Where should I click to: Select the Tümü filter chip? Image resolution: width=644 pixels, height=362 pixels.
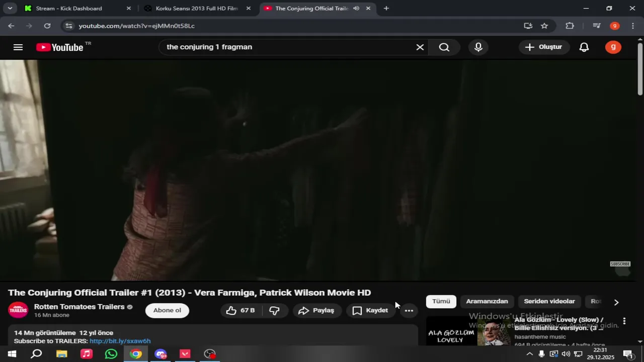(x=441, y=302)
